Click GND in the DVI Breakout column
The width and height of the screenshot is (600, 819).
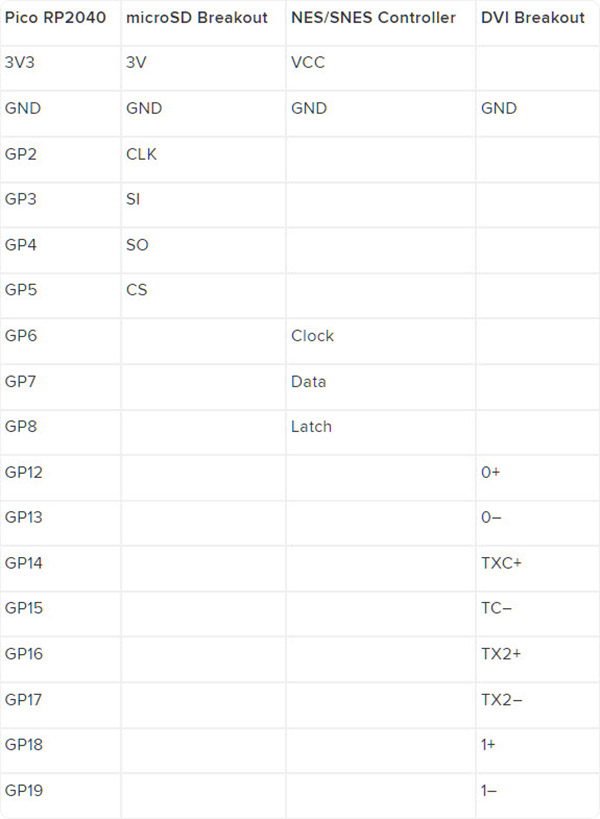pyautogui.click(x=499, y=108)
